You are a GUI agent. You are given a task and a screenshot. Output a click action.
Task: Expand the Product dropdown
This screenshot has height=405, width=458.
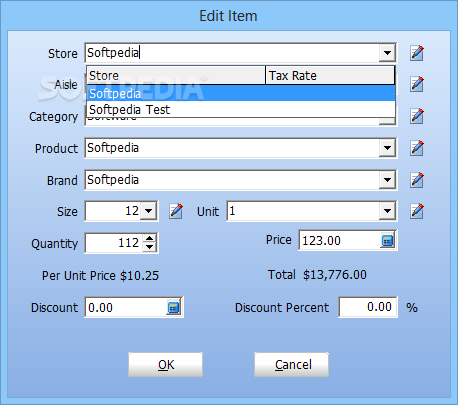tap(387, 148)
